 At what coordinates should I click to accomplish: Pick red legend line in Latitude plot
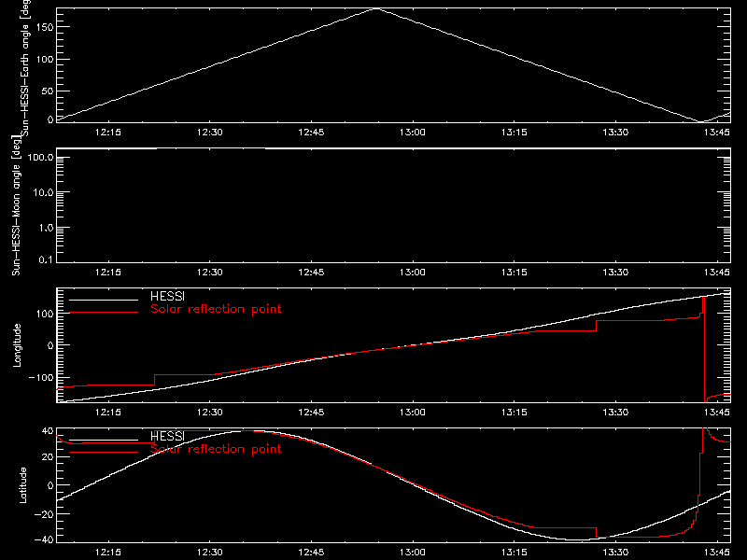[x=104, y=453]
